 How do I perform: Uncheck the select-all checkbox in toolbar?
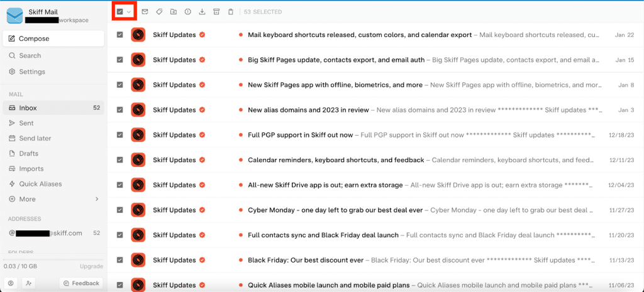[x=119, y=12]
